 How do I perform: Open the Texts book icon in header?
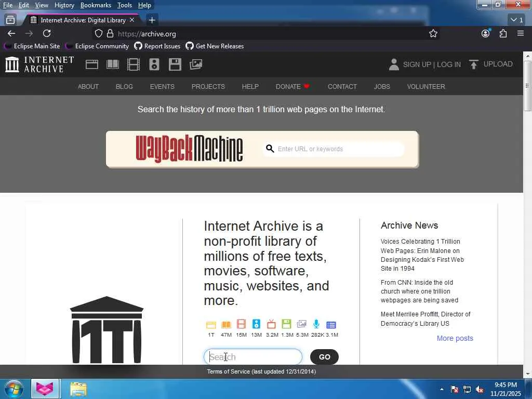(113, 64)
